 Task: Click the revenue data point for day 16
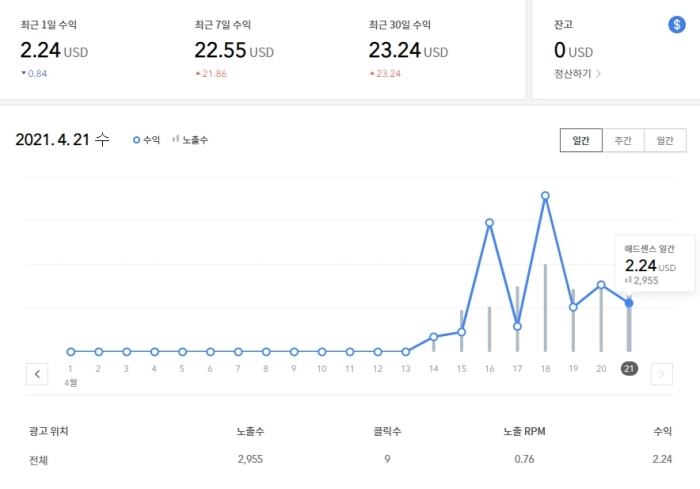pos(489,222)
